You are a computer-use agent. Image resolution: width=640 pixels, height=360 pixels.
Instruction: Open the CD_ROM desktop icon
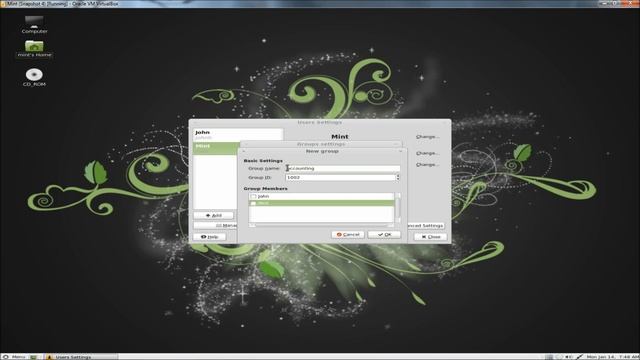[x=34, y=78]
